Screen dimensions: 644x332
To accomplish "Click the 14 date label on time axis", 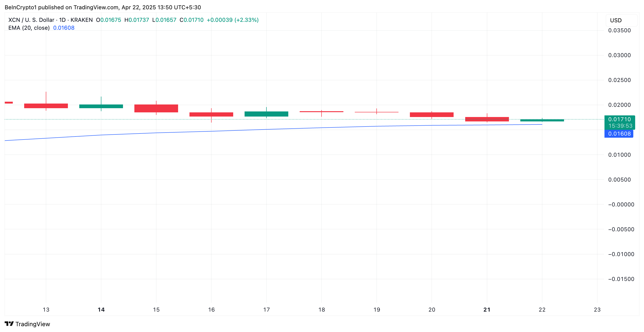I will pyautogui.click(x=101, y=309).
